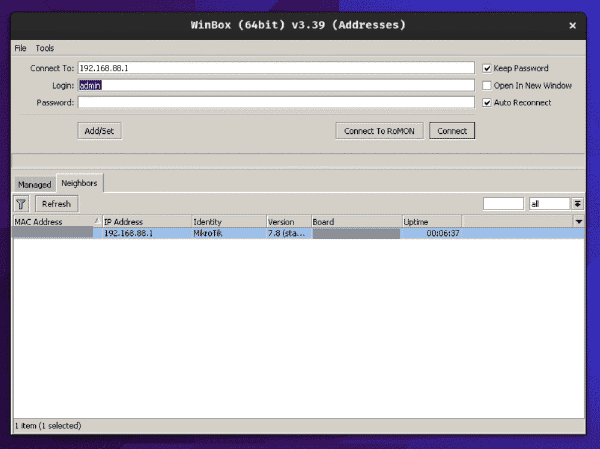This screenshot has height=449, width=600.
Task: Toggle the Keep Password checkbox
Action: point(487,69)
